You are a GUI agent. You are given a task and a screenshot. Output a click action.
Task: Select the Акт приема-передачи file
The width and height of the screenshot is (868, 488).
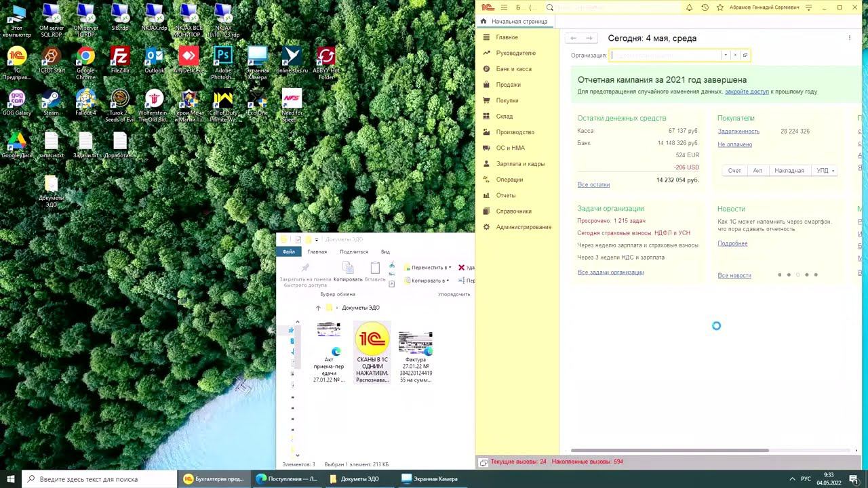(329, 352)
